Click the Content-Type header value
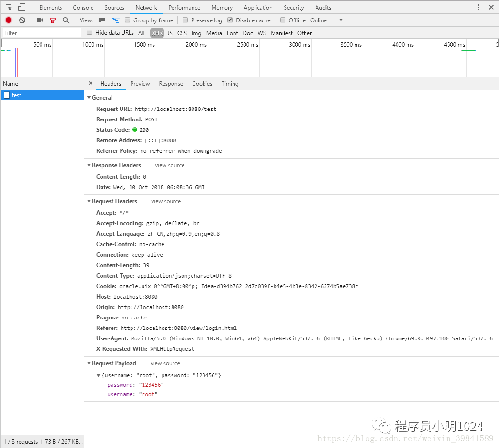This screenshot has width=499, height=448. pos(184,276)
